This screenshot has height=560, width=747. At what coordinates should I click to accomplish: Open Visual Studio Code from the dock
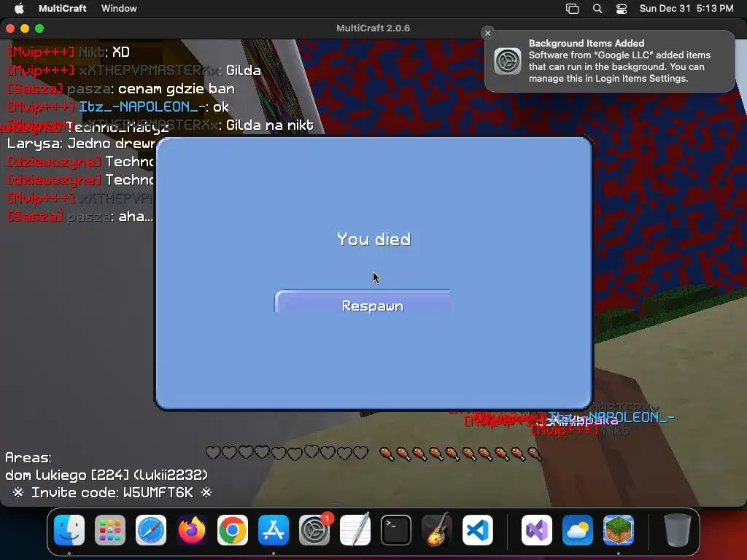click(478, 530)
